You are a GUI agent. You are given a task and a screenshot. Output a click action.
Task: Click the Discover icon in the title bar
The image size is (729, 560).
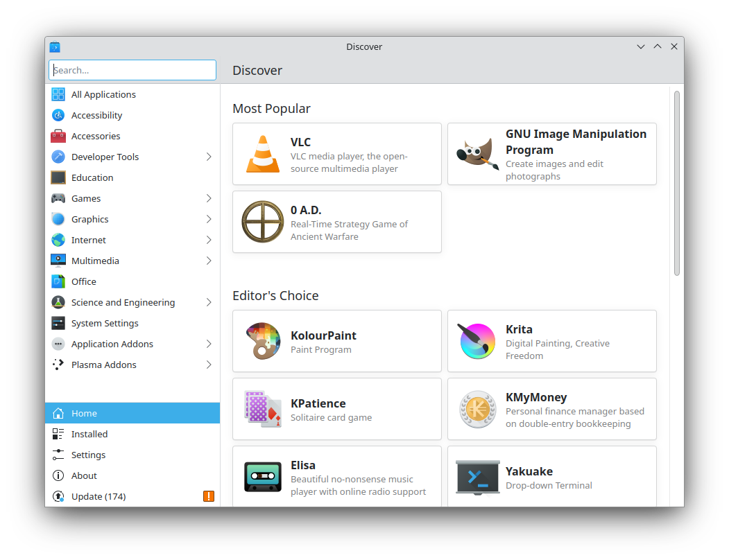point(54,46)
